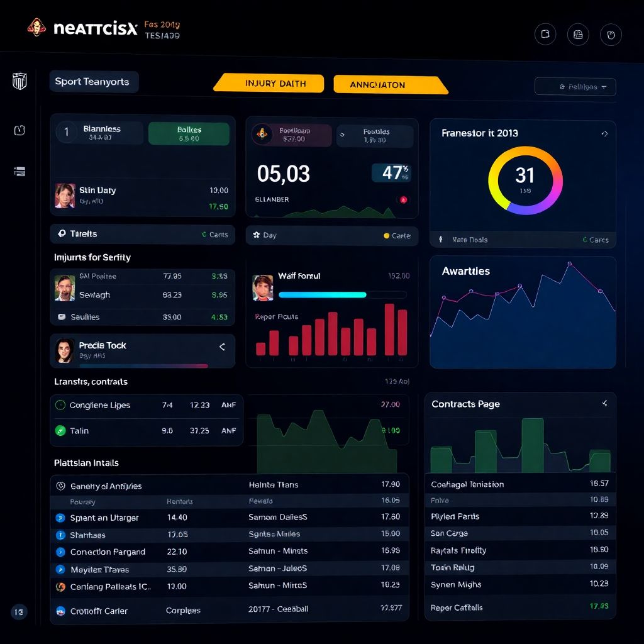Image resolution: width=644 pixels, height=644 pixels.
Task: Select Stin Daty player avatar
Action: 65,196
